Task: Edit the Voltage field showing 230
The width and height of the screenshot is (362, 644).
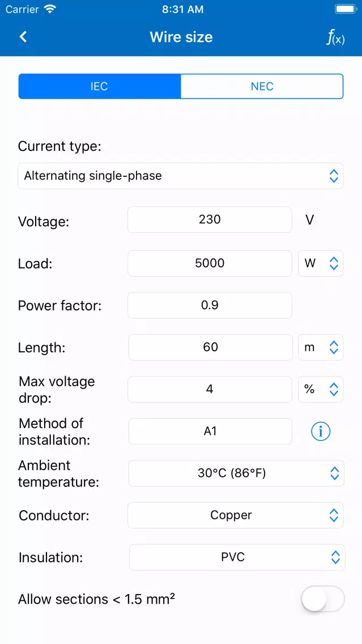Action: 210,220
